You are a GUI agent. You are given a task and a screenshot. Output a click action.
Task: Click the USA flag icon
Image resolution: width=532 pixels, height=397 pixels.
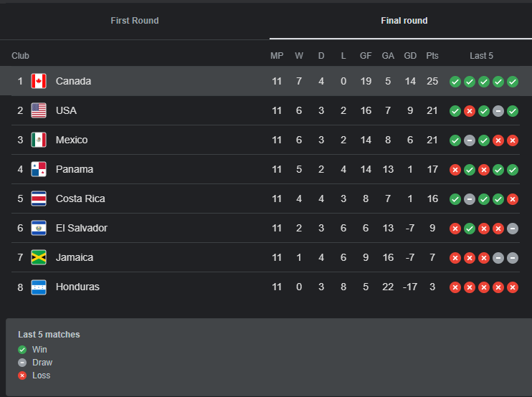tap(39, 110)
